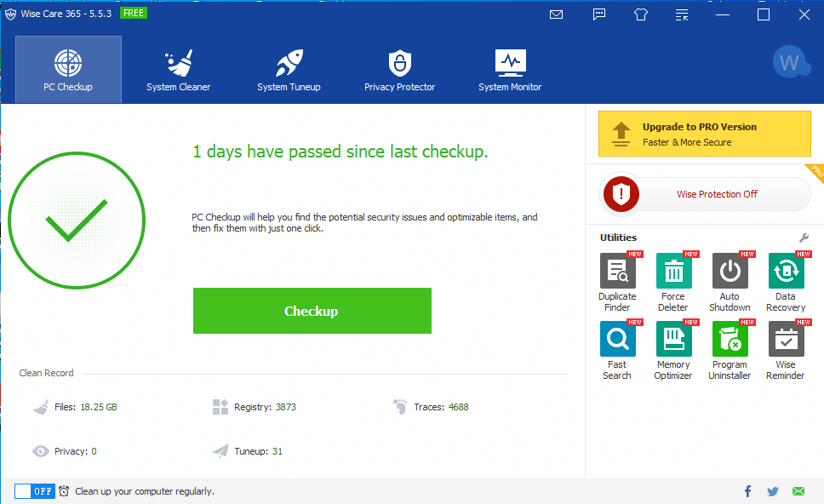
Task: Open the System Tuneup tab
Action: point(289,69)
